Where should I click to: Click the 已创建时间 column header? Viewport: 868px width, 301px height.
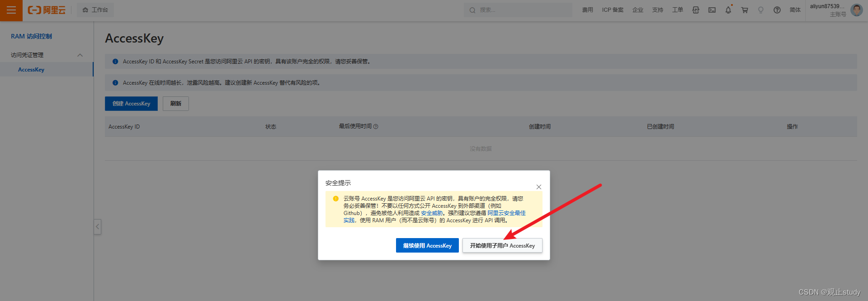point(660,127)
